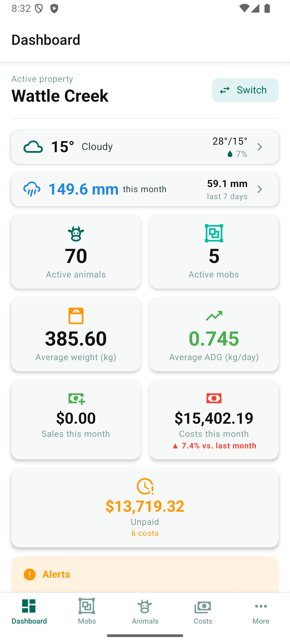Switch to the Mobs tab
290x644 pixels.
(87, 612)
